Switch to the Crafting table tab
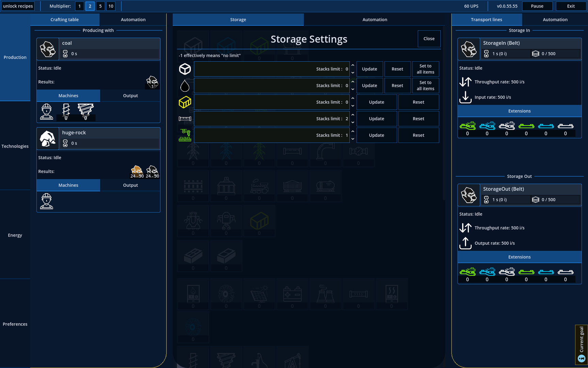This screenshot has height=368, width=588. 65,19
